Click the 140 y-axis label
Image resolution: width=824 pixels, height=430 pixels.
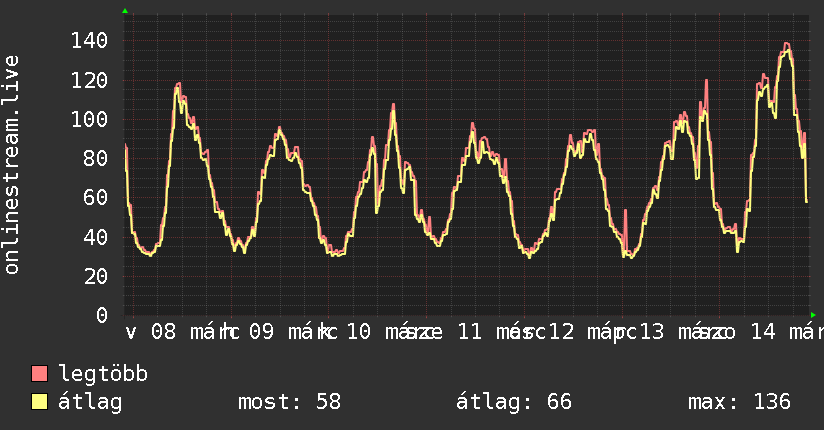click(89, 40)
